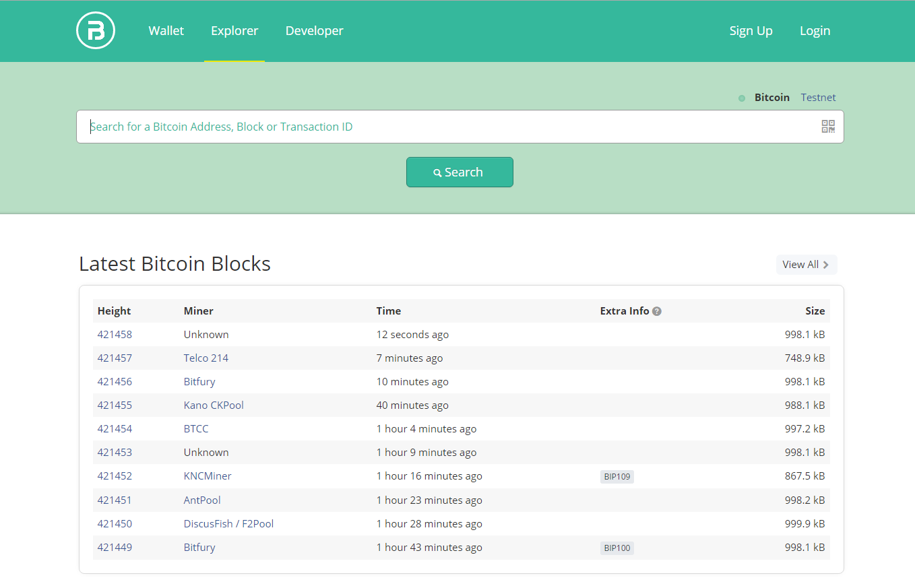Click the 988.1 kB size cell
Screen dimensions: 915x588
(804, 405)
